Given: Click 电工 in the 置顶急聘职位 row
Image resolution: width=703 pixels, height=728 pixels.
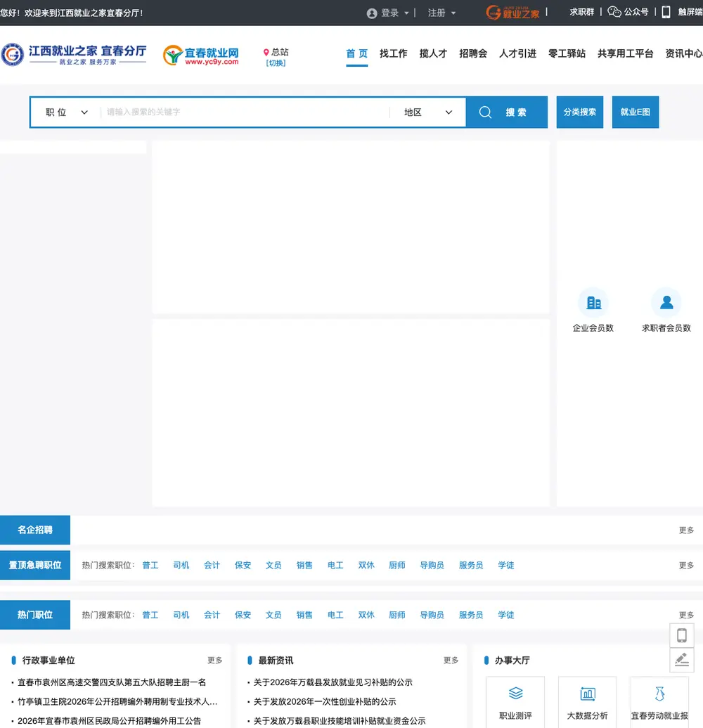Looking at the screenshot, I should pos(335,566).
